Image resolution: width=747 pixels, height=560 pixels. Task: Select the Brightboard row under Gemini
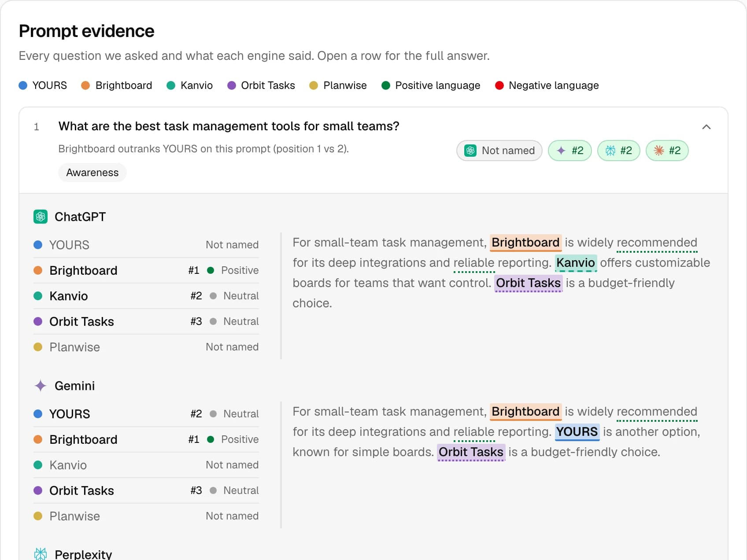point(146,439)
